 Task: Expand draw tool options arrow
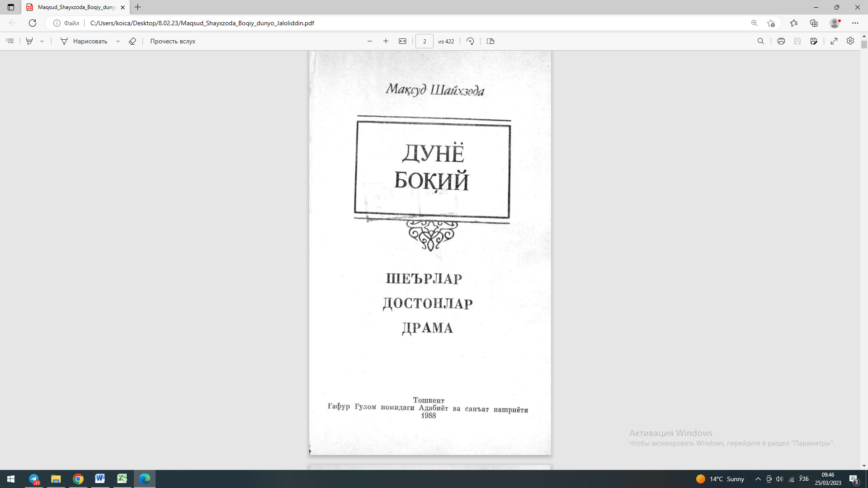click(x=118, y=41)
